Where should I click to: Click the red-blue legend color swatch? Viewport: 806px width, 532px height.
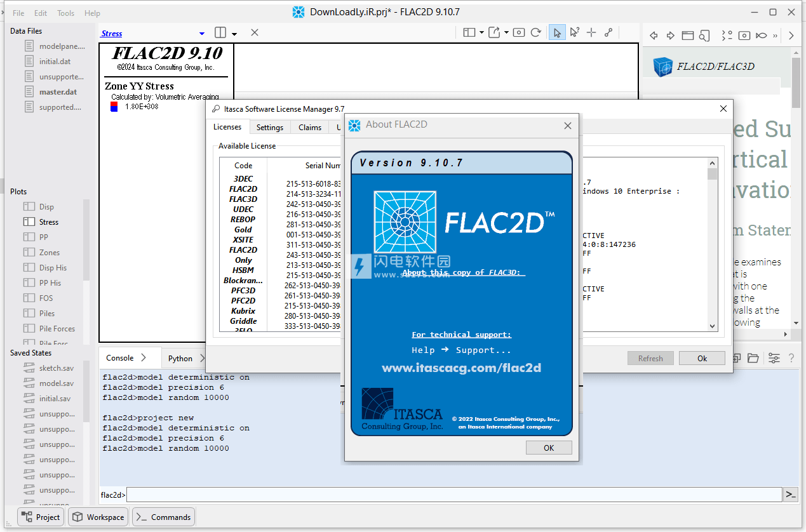[x=114, y=107]
